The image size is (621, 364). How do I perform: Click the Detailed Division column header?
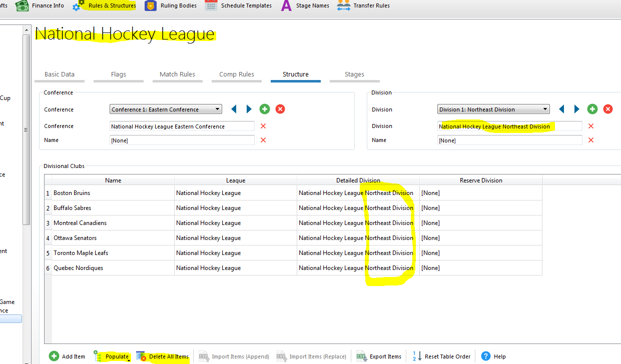358,180
